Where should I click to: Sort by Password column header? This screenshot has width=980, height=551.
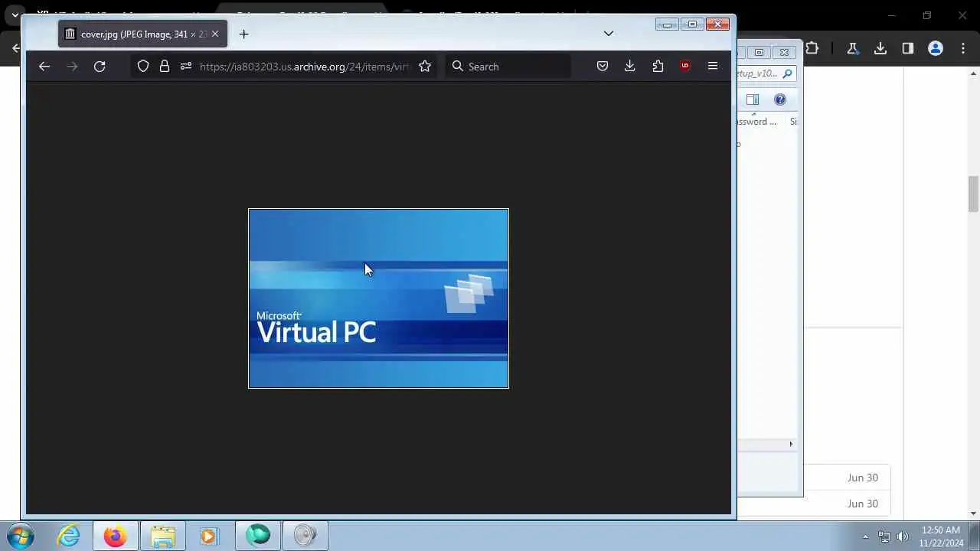(x=757, y=121)
